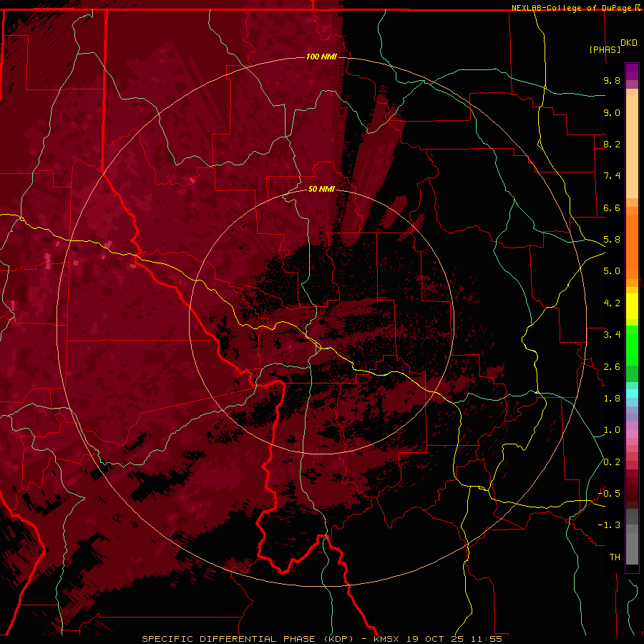Click the TH threshold label
Viewport: 644px width, 644px height.
pos(615,557)
